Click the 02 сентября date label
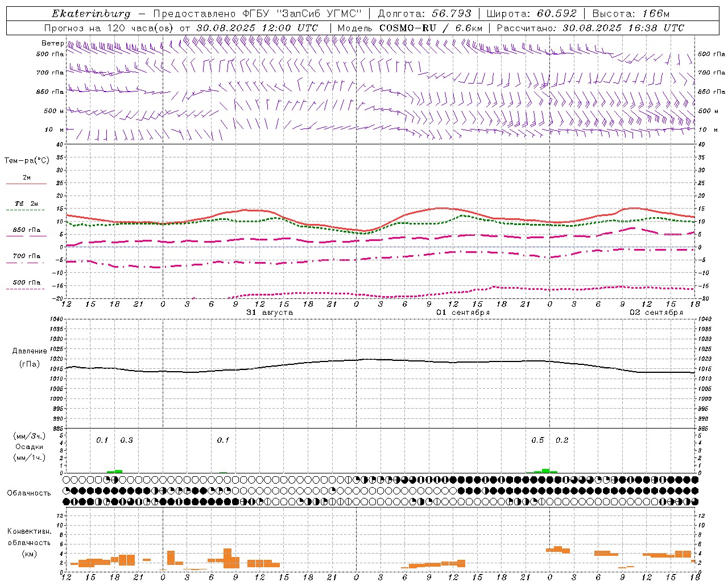Image resolution: width=728 pixels, height=582 pixels. point(656,313)
